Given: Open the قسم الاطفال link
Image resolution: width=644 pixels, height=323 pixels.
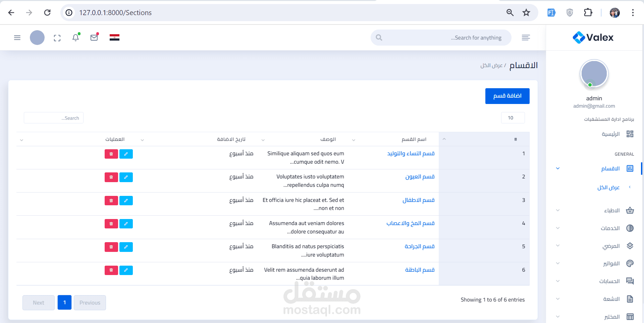Looking at the screenshot, I should [419, 200].
